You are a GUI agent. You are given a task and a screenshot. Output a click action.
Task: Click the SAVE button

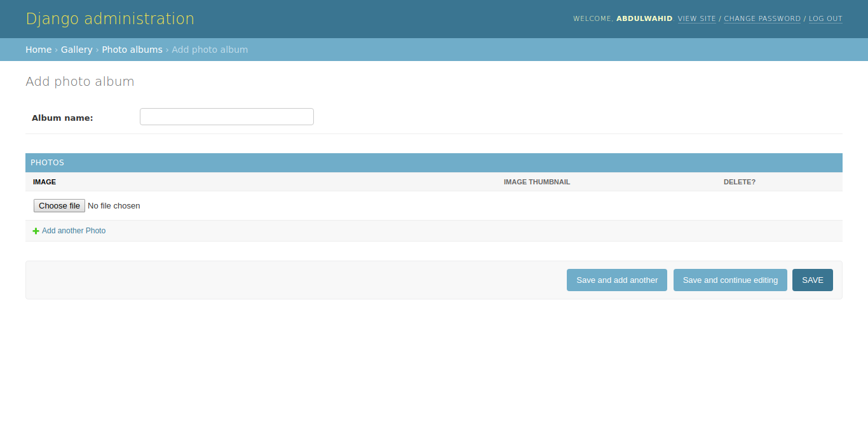(813, 280)
